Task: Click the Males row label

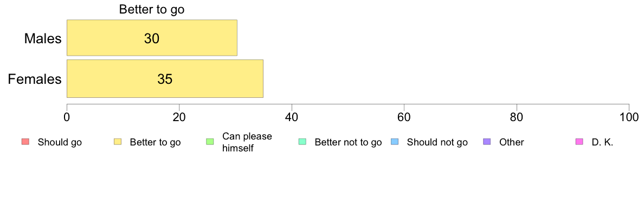Action: 43,39
